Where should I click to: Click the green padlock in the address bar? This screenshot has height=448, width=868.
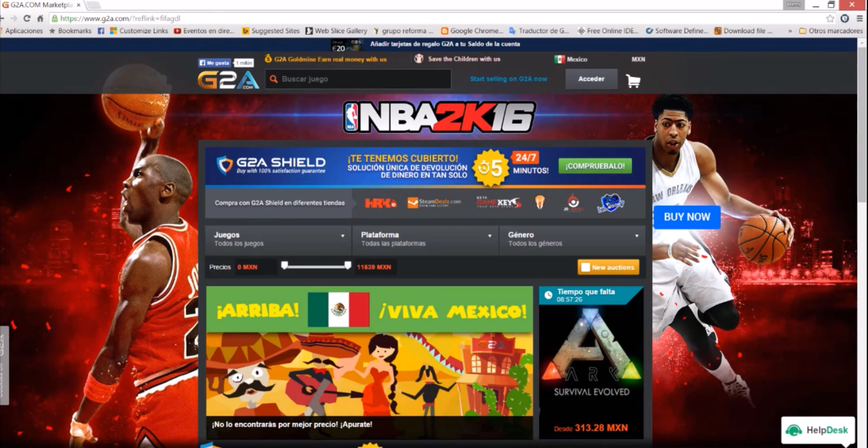54,19
